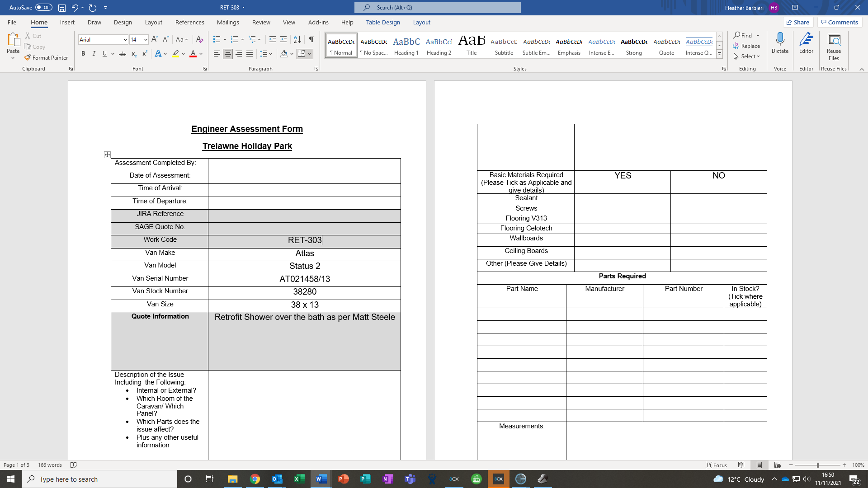
Task: Expand the Styles gallery more arrow
Action: tap(719, 54)
